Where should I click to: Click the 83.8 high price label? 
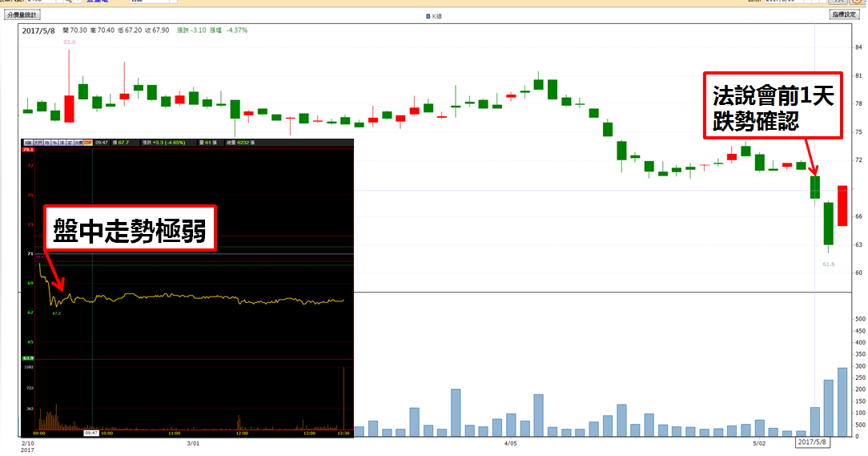(x=69, y=42)
